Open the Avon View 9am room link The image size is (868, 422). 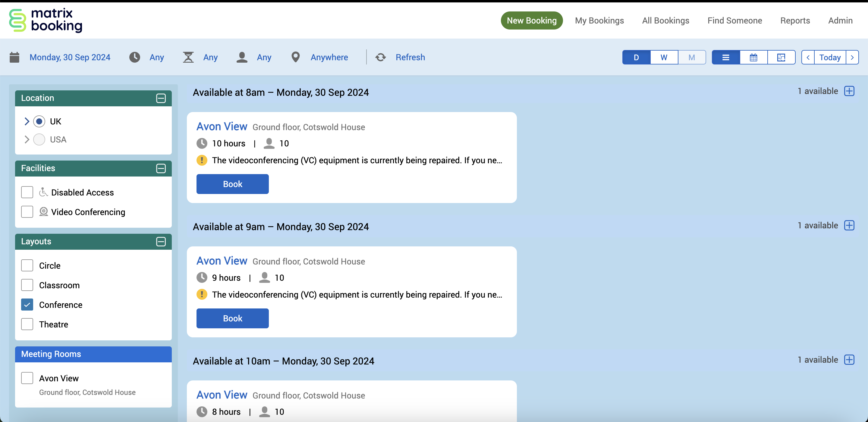(222, 261)
